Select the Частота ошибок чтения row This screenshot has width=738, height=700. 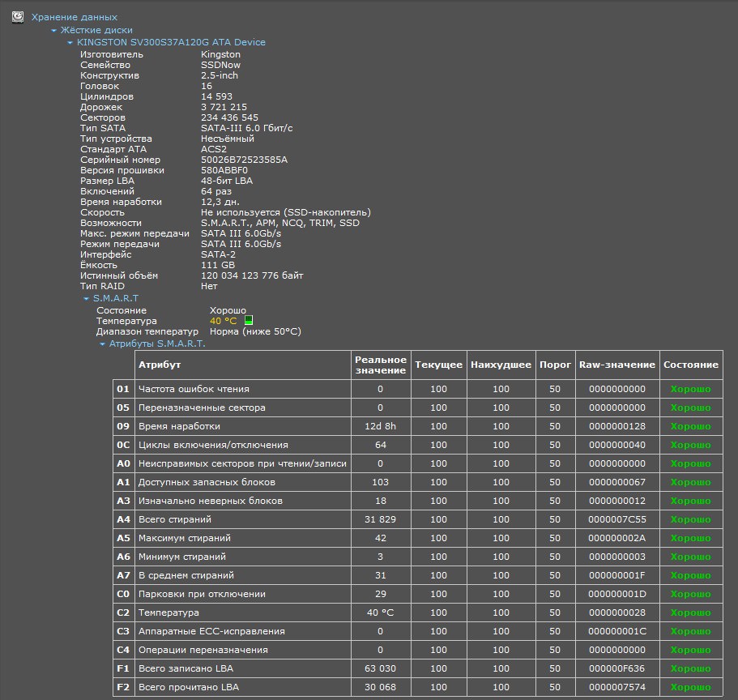tap(418, 390)
